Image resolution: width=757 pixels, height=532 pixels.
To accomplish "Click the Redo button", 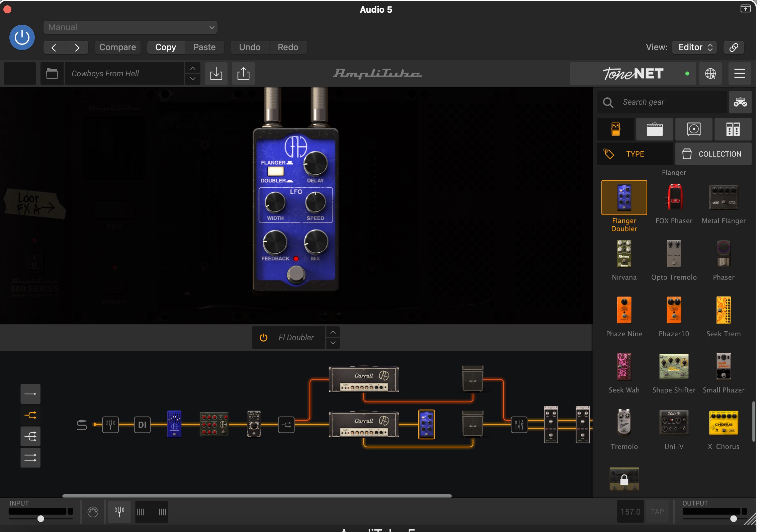I will (288, 47).
